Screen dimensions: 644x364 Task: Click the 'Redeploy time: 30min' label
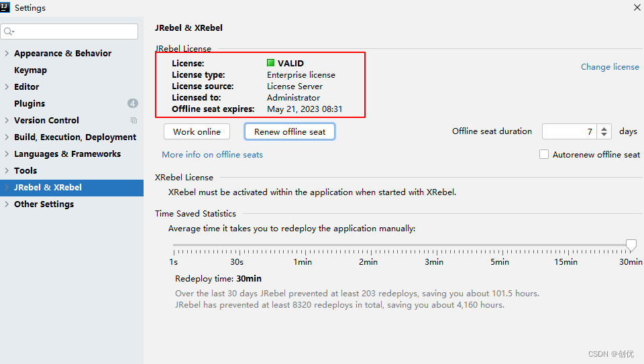click(x=218, y=279)
